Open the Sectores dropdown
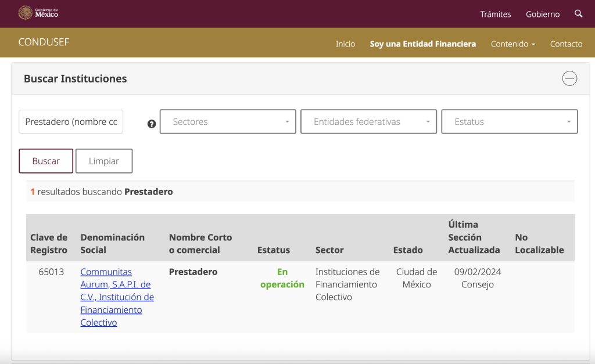 (228, 122)
